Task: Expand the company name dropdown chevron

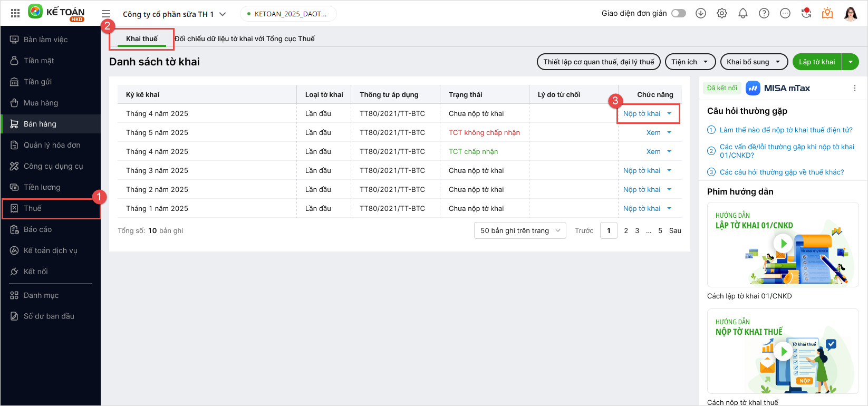Action: click(x=223, y=14)
